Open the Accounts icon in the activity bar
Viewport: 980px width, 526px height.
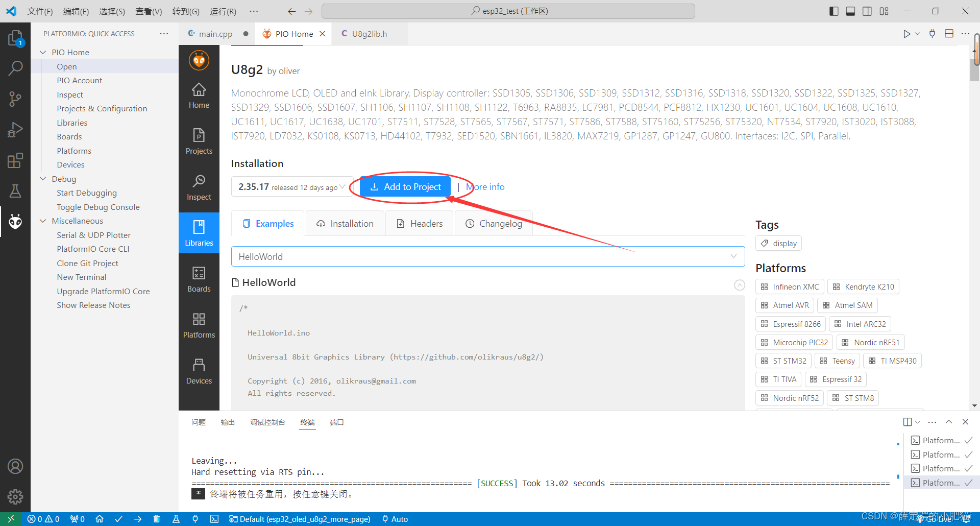[x=15, y=466]
